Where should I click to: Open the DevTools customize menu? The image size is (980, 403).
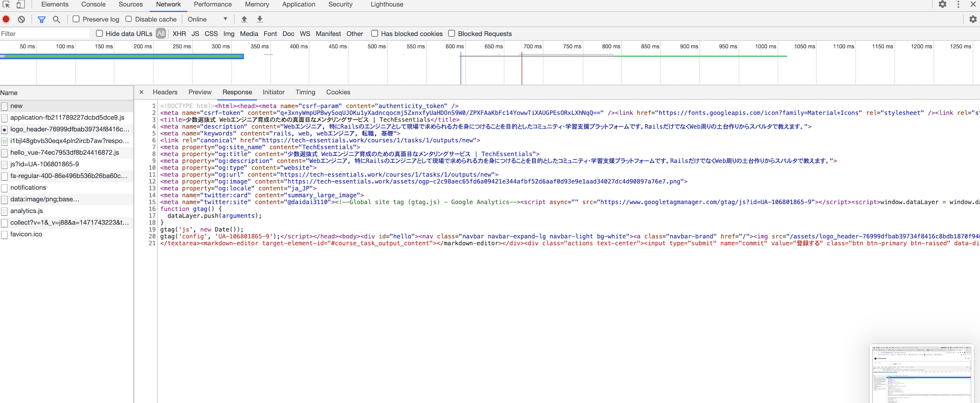tap(958, 4)
